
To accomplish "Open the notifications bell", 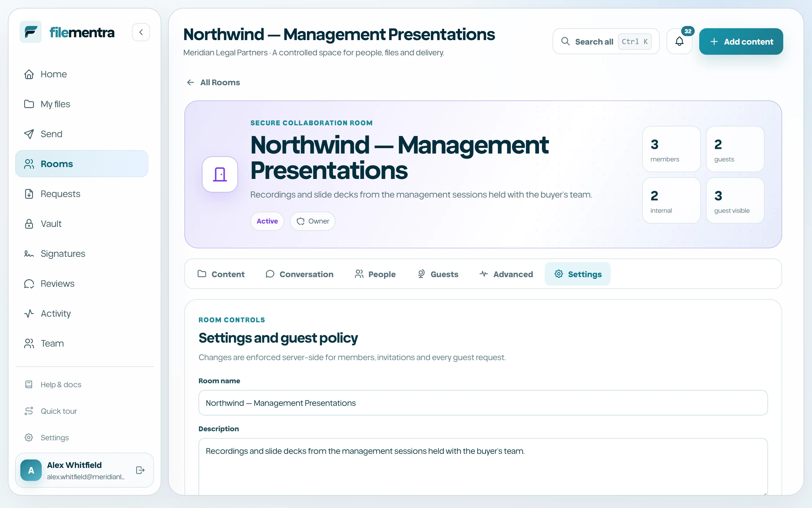I will click(x=679, y=41).
